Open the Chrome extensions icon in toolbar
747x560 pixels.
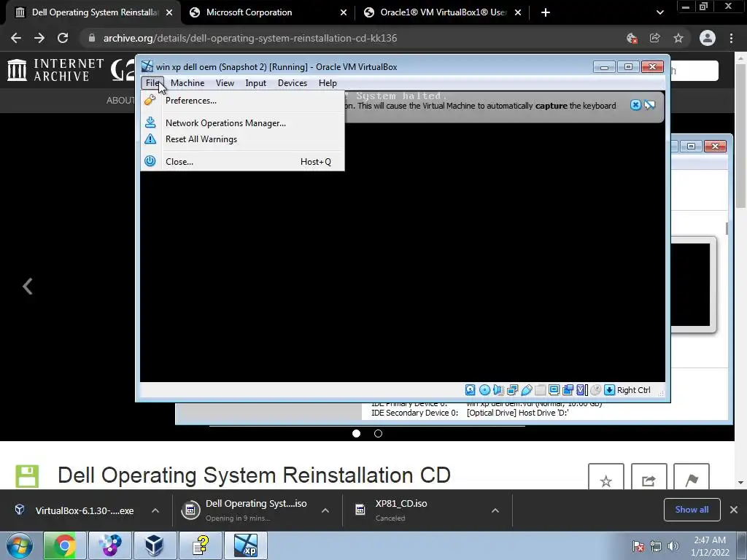[632, 38]
